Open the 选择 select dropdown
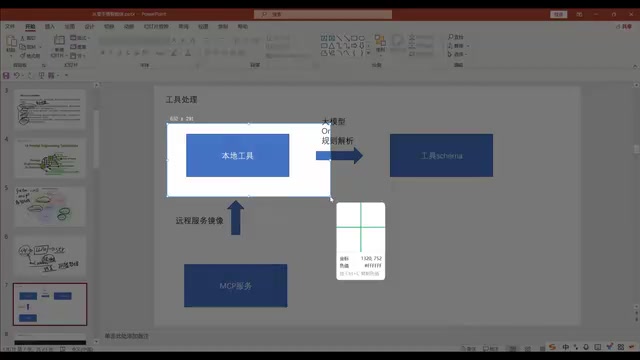 [x=458, y=54]
